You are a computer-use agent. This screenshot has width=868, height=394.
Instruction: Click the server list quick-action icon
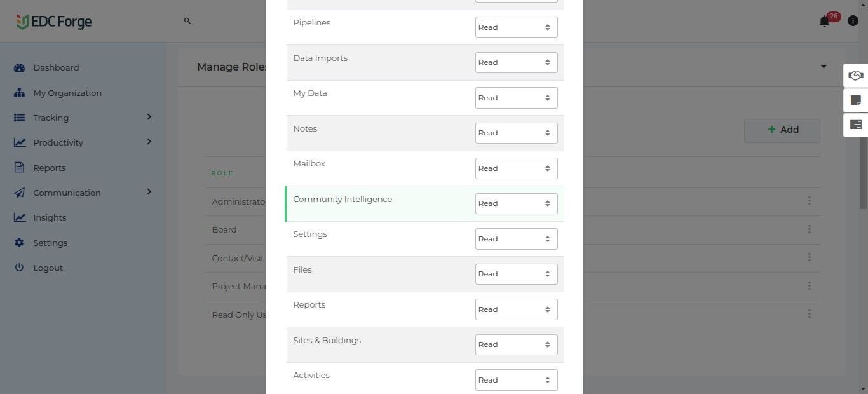pyautogui.click(x=855, y=125)
